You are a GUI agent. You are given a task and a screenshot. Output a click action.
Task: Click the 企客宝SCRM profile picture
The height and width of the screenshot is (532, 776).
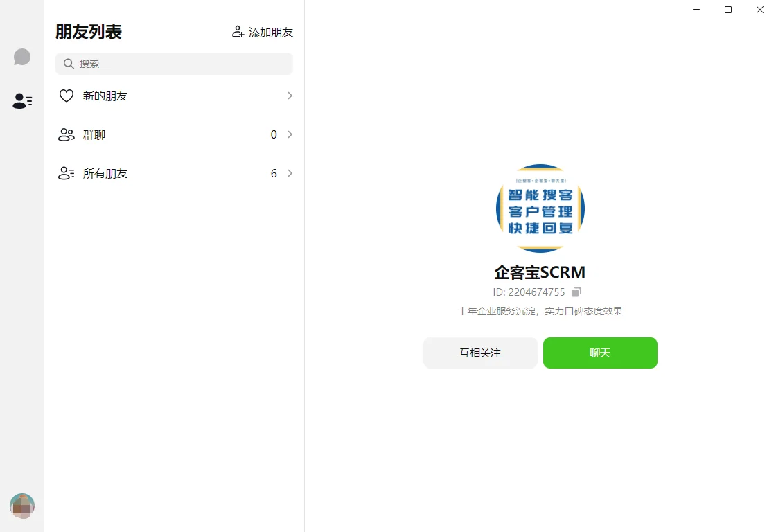tap(540, 209)
